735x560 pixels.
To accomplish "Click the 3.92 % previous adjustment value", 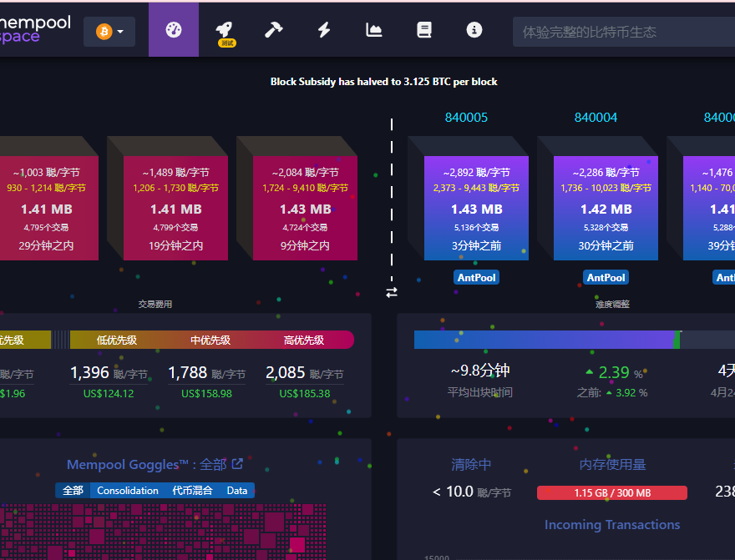I will click(x=626, y=393).
